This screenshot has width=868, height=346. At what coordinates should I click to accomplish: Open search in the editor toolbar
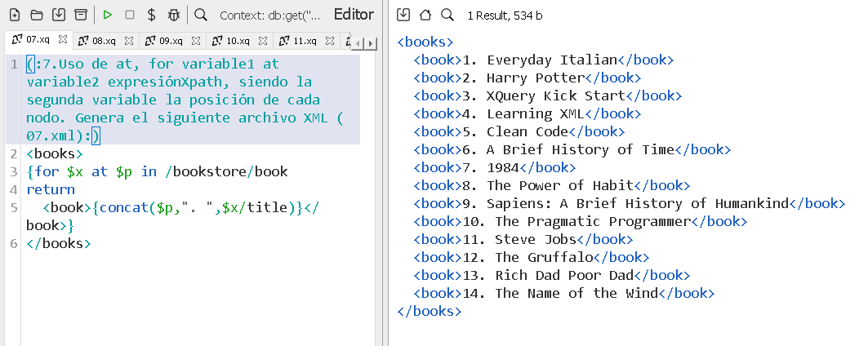point(201,15)
